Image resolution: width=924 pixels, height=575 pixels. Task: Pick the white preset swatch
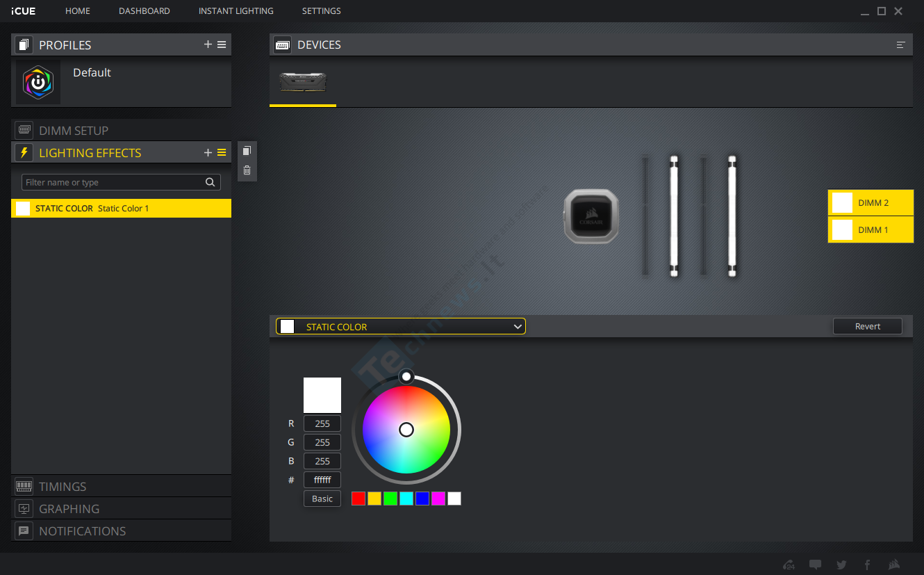[x=454, y=499]
